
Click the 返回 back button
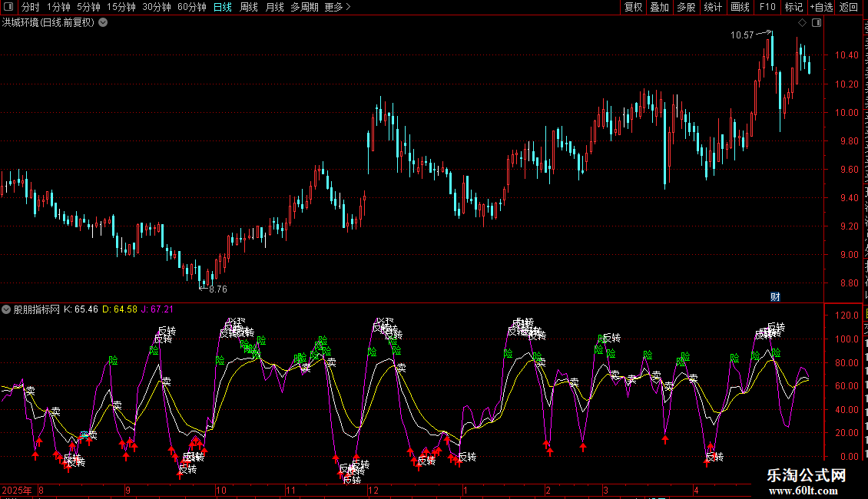pyautogui.click(x=848, y=7)
